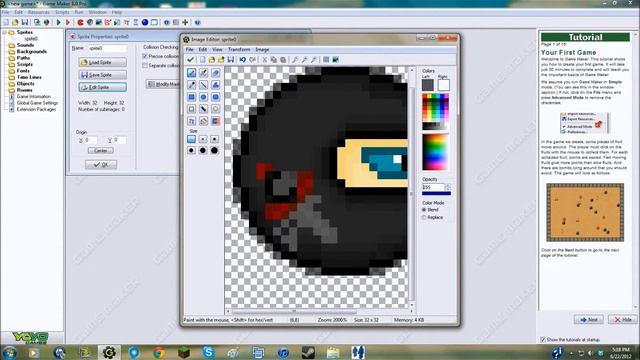This screenshot has width=640, height=360.
Task: Click the Opacity value field
Action: pos(433,187)
